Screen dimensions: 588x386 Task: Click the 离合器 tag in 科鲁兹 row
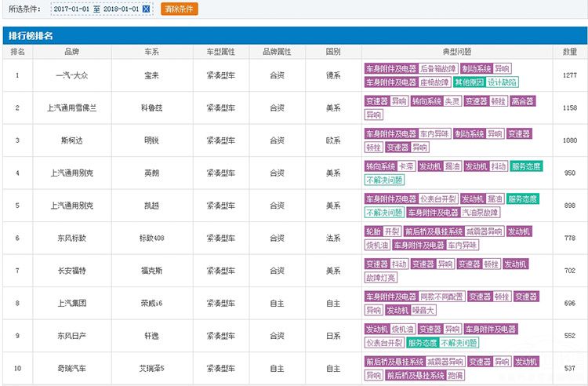click(522, 101)
